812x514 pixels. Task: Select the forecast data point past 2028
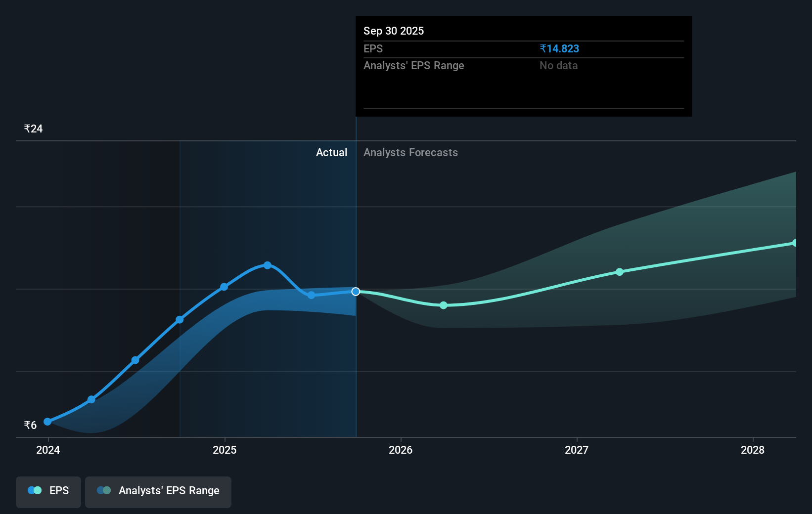pos(795,243)
